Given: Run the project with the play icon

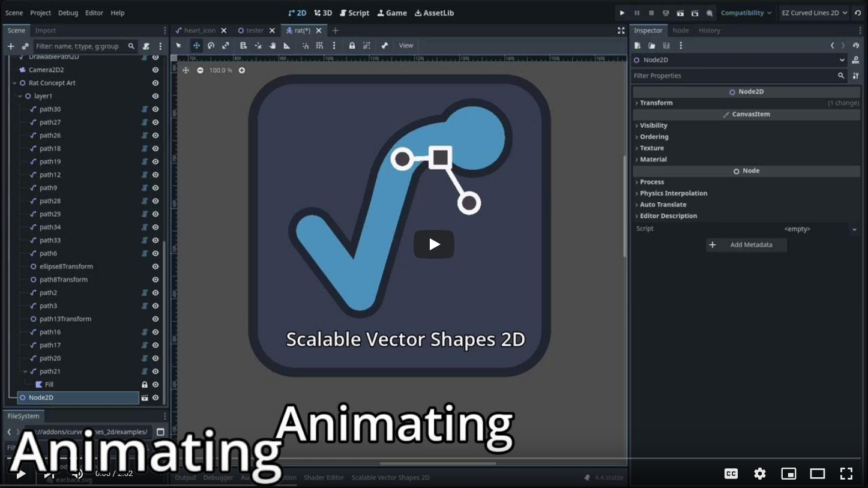Looking at the screenshot, I should tap(622, 13).
